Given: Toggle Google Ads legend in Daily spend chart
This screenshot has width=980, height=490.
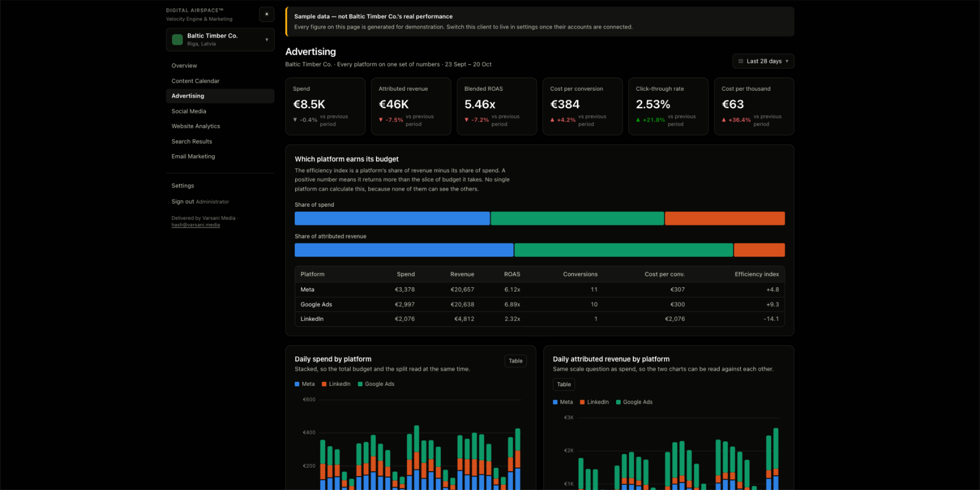Looking at the screenshot, I should (376, 384).
